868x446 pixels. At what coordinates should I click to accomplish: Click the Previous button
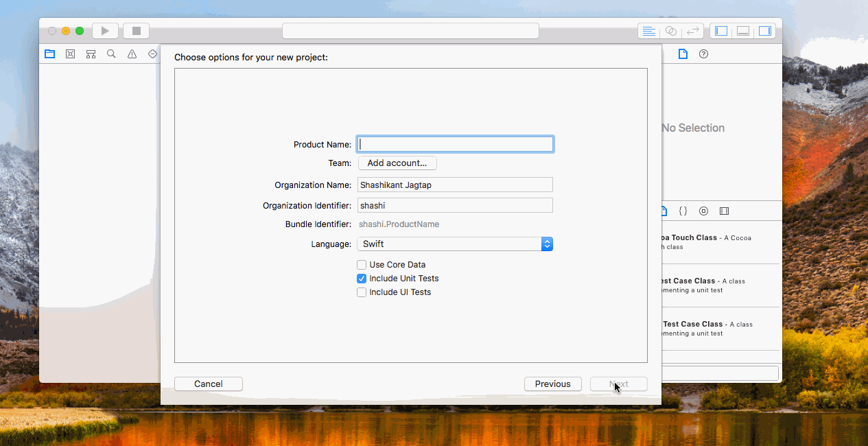point(552,384)
